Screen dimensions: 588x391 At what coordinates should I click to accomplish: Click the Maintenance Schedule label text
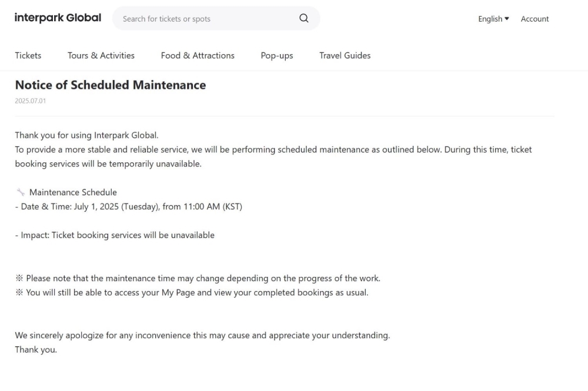[x=73, y=192]
